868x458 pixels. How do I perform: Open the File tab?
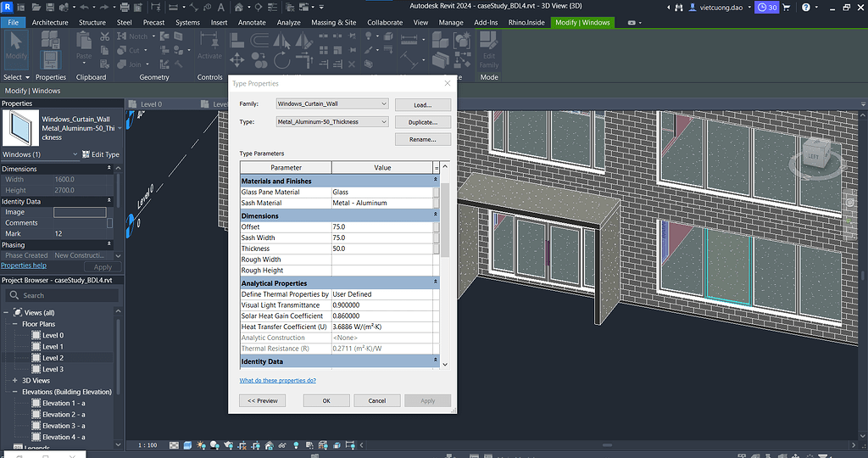[x=14, y=23]
